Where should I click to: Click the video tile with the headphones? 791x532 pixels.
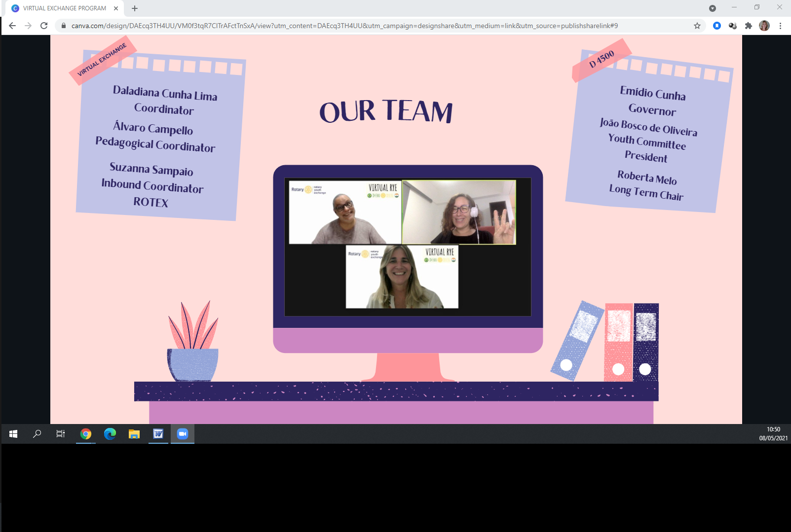coord(459,212)
